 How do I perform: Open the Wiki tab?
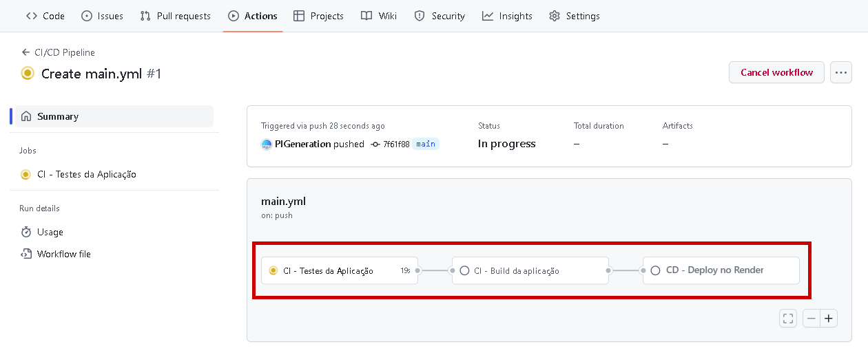(379, 16)
